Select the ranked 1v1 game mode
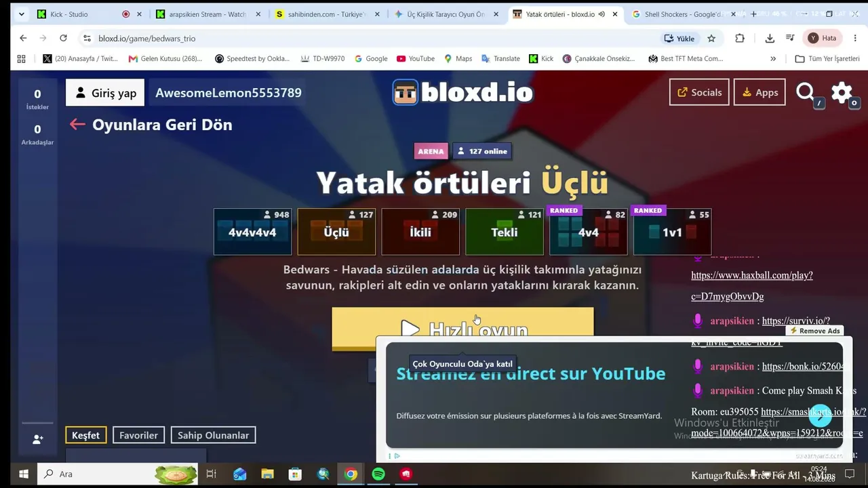868x488 pixels. click(x=672, y=232)
